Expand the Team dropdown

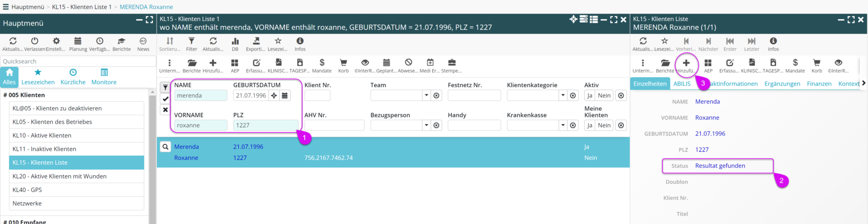pyautogui.click(x=426, y=95)
